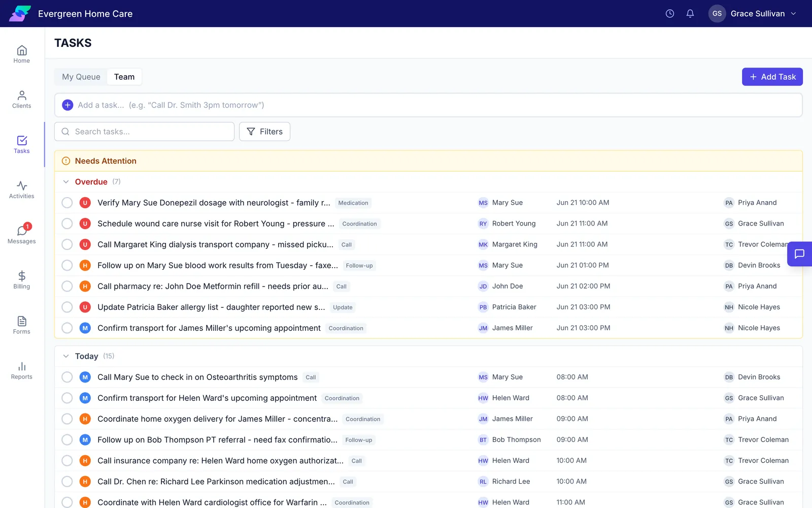Collapse the Today section
Screen dimensions: 812x508
coord(66,356)
